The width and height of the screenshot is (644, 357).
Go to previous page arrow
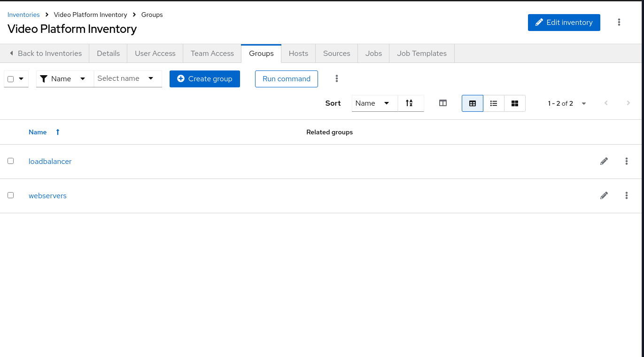tap(606, 103)
